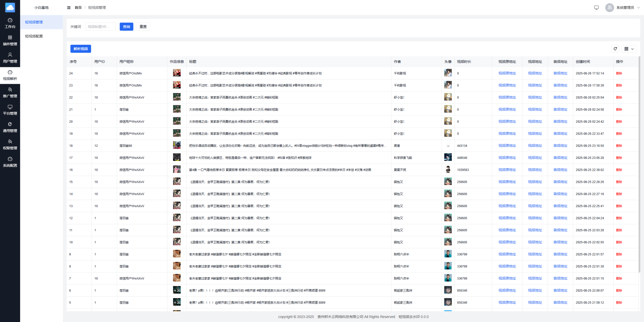Open the 工作台 workbench sidebar icon
The height and width of the screenshot is (322, 644).
(x=10, y=23)
